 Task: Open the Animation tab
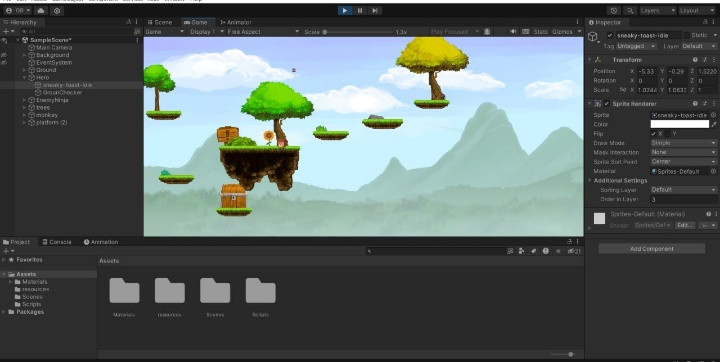tap(101, 242)
